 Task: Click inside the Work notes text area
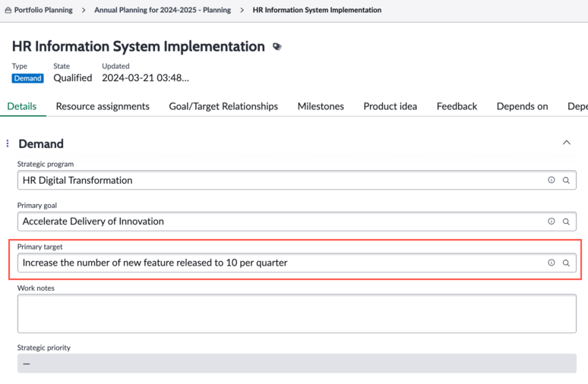click(296, 313)
